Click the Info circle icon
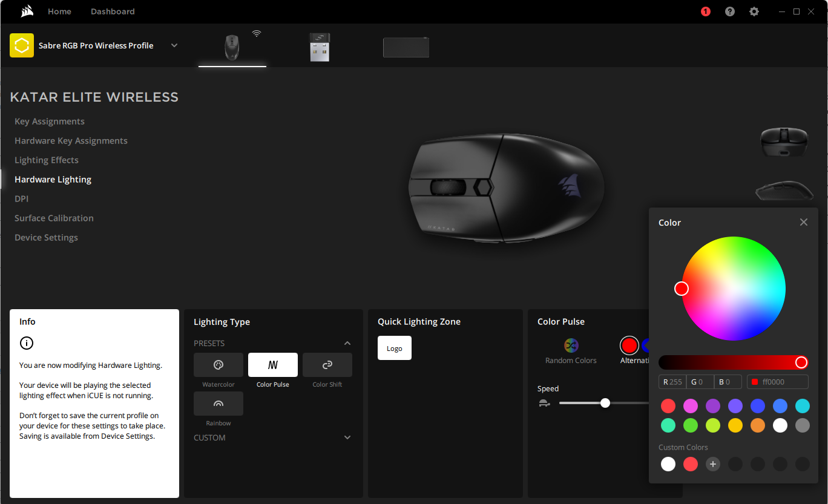The width and height of the screenshot is (828, 504). (27, 343)
